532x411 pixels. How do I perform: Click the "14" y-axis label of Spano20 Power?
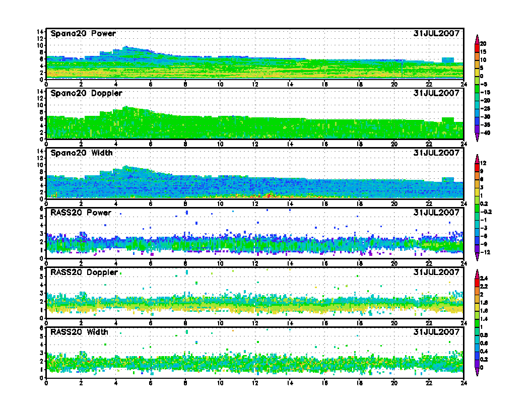click(40, 32)
